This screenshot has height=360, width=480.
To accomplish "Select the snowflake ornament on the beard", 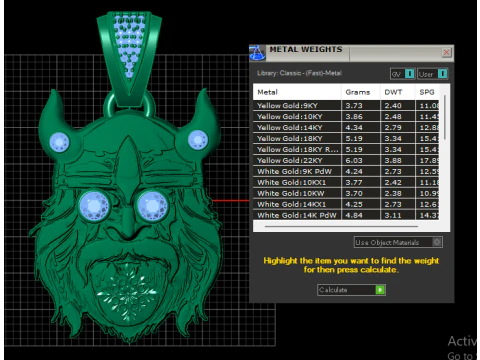I will click(x=127, y=291).
